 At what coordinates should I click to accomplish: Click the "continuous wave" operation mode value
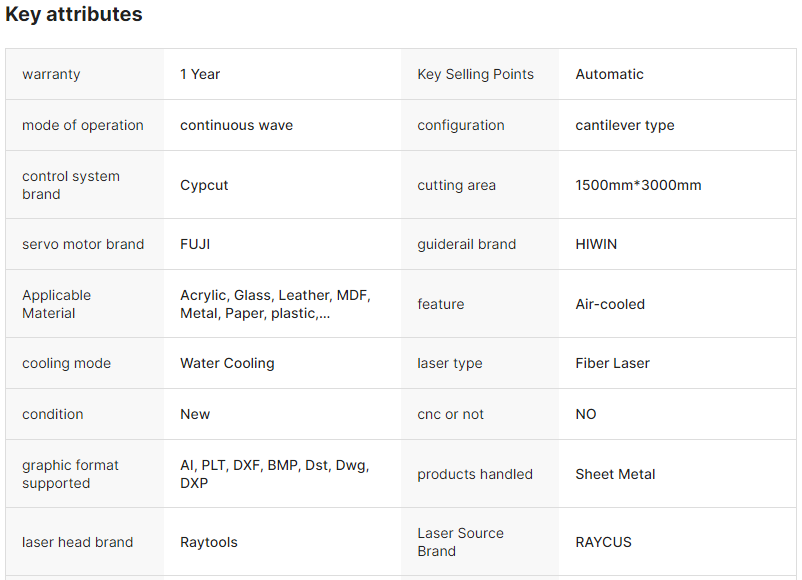pyautogui.click(x=236, y=125)
